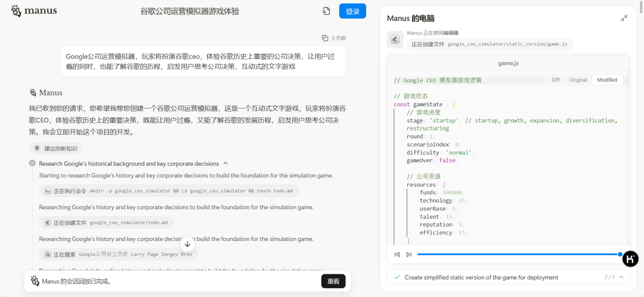Select the Modified view tab
644x297 pixels.
[x=607, y=80]
